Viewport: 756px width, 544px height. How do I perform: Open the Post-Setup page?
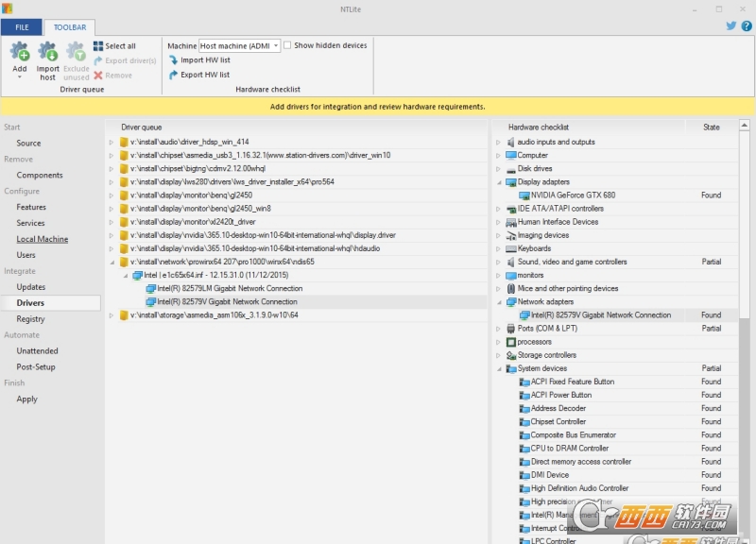coord(36,366)
